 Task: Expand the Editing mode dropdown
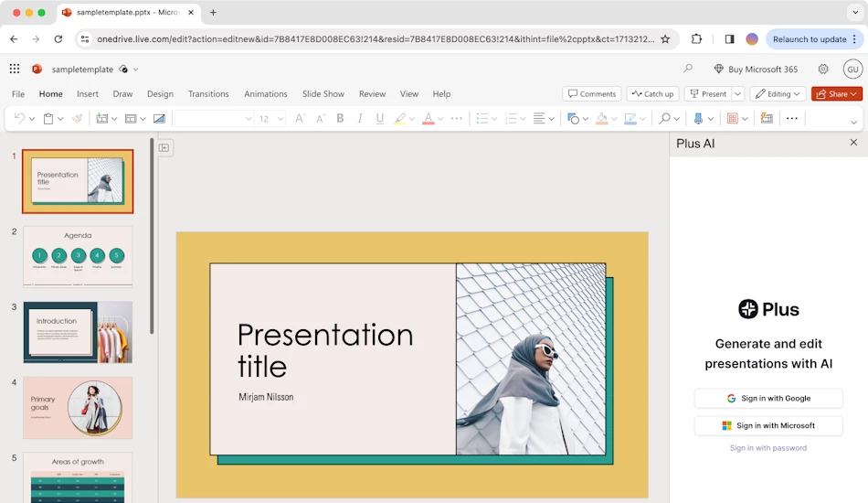point(778,93)
